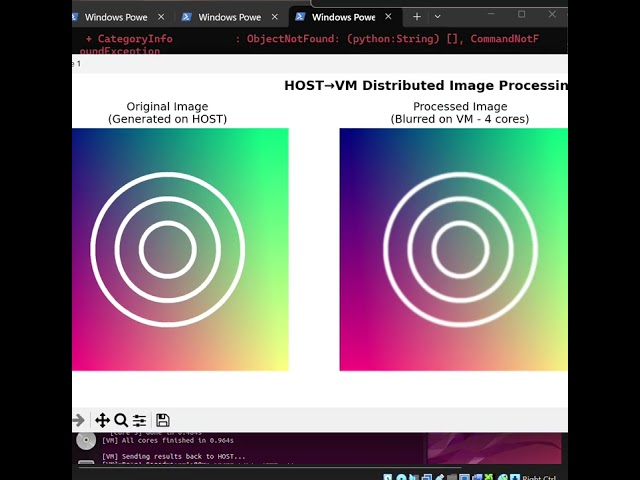Close the middle Windows PowerShell tab
This screenshot has width=640, height=480.
click(x=275, y=17)
